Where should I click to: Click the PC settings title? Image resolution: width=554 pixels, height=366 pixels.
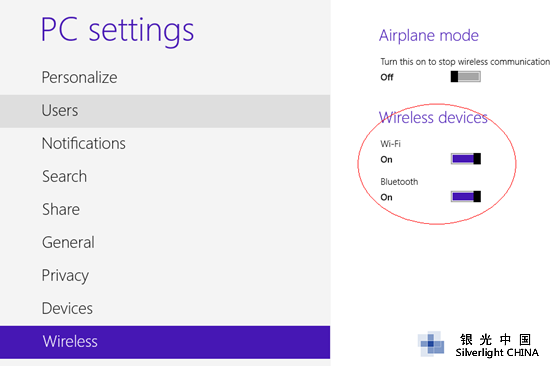tap(117, 32)
